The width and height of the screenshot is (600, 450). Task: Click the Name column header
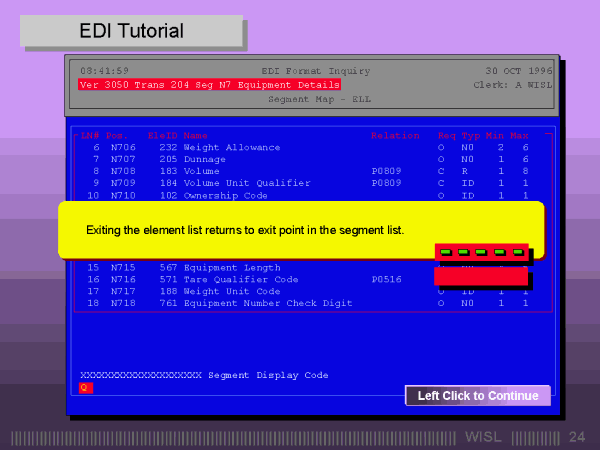(x=195, y=135)
